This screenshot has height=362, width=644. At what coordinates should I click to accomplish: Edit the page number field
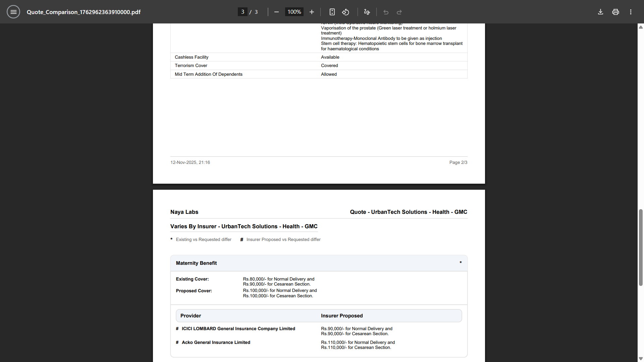click(243, 12)
